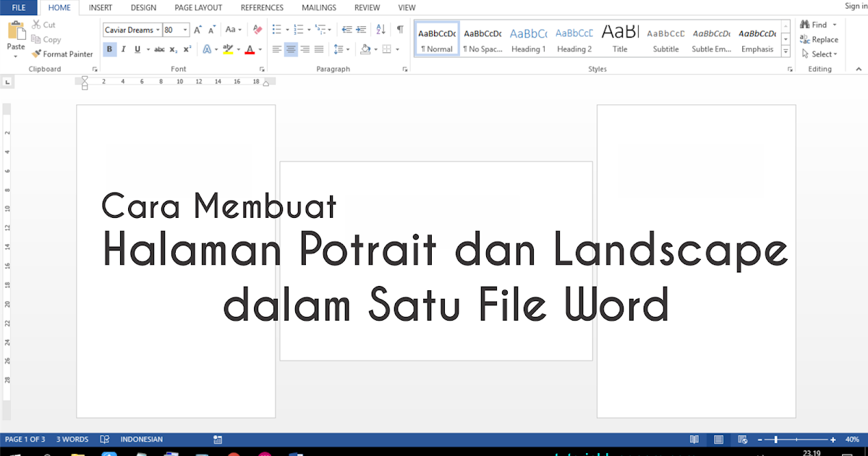
Task: Cut the selected text
Action: [43, 25]
